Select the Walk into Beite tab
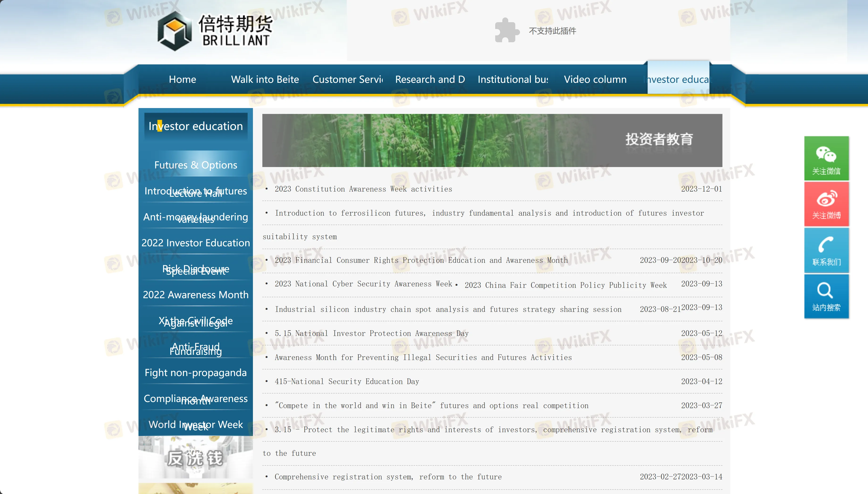This screenshot has width=868, height=494. pyautogui.click(x=265, y=80)
